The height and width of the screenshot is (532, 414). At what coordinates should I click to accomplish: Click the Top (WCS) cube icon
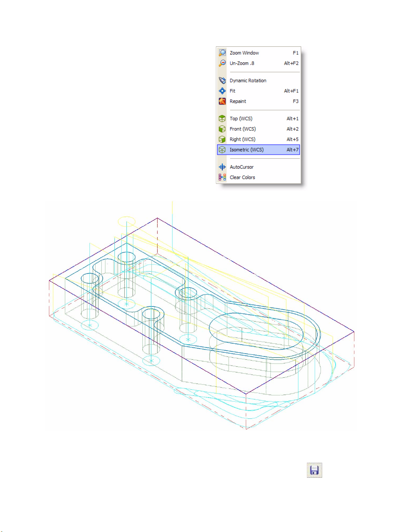point(222,119)
